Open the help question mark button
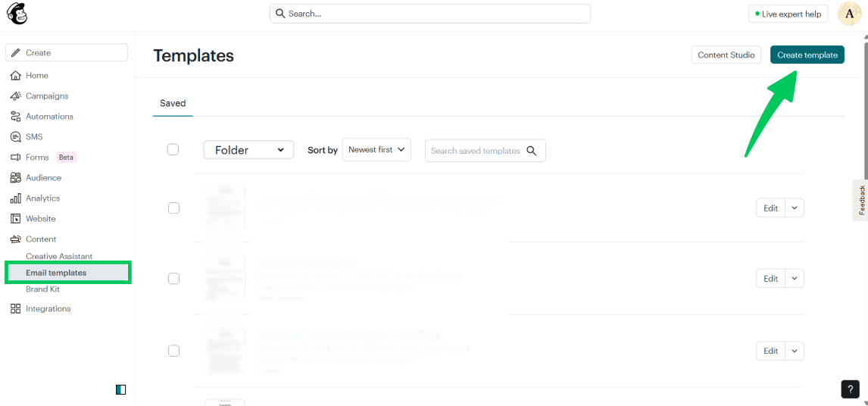This screenshot has width=868, height=406. point(851,389)
